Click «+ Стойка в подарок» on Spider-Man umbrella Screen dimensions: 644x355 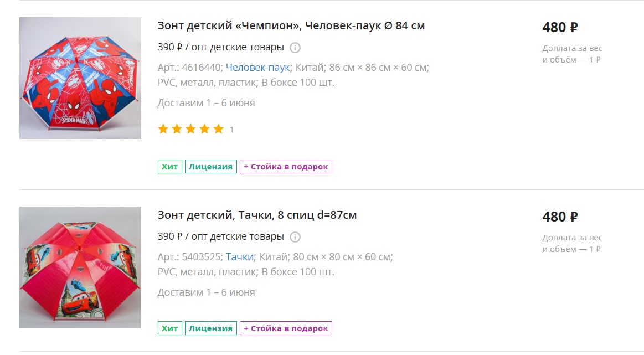(x=286, y=166)
